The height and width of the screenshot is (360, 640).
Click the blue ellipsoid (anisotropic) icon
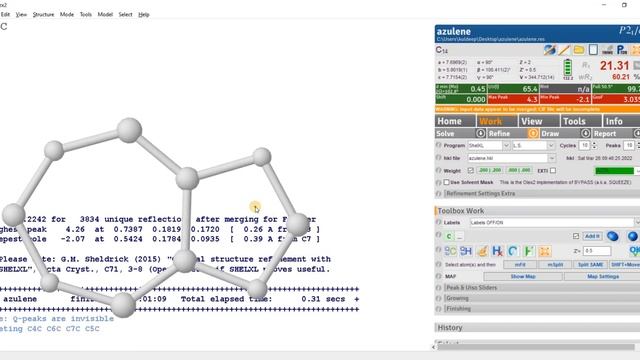(613, 236)
